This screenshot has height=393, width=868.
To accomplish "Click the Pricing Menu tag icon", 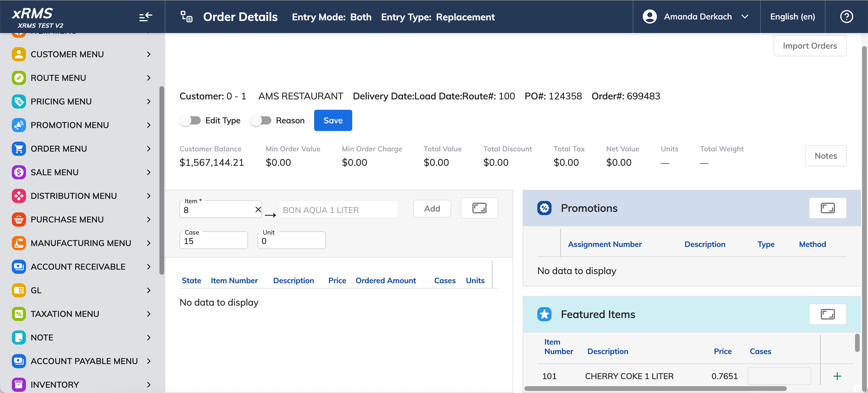I will [x=19, y=101].
